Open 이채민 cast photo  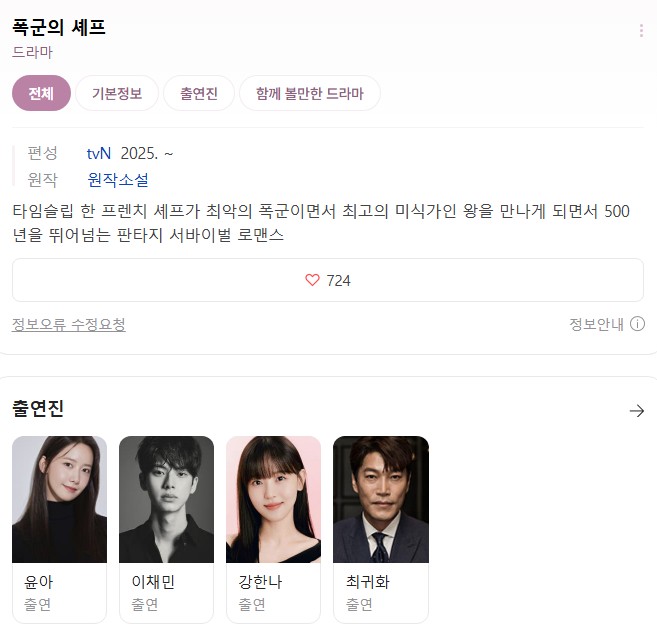[166, 499]
